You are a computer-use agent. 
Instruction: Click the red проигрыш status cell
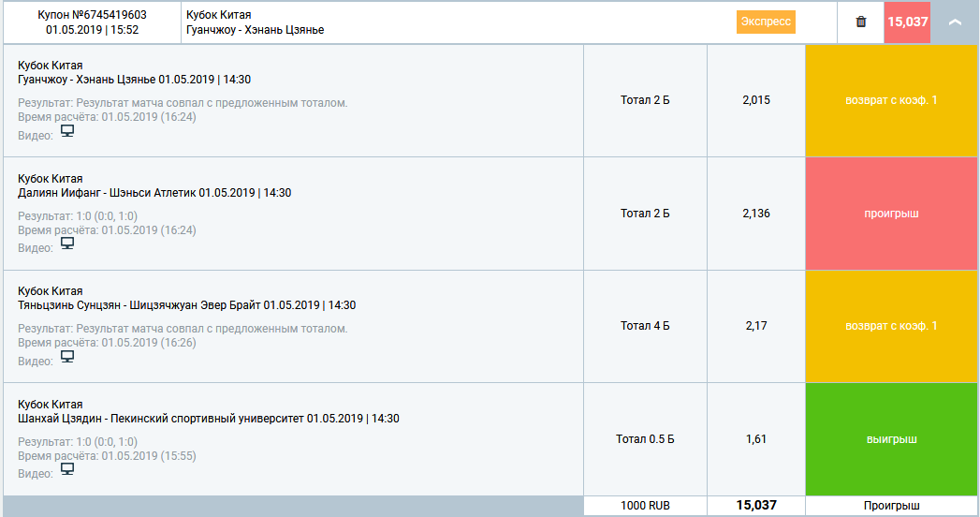click(891, 214)
